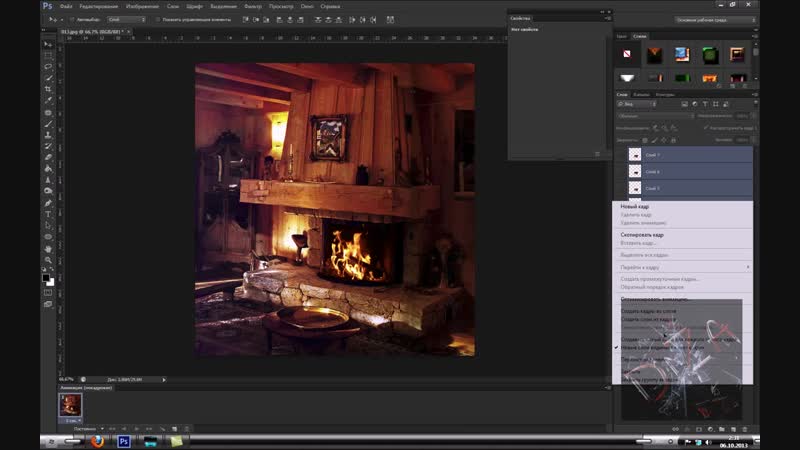The image size is (800, 450).
Task: Open the animation loop options dropdown
Action: point(81,428)
